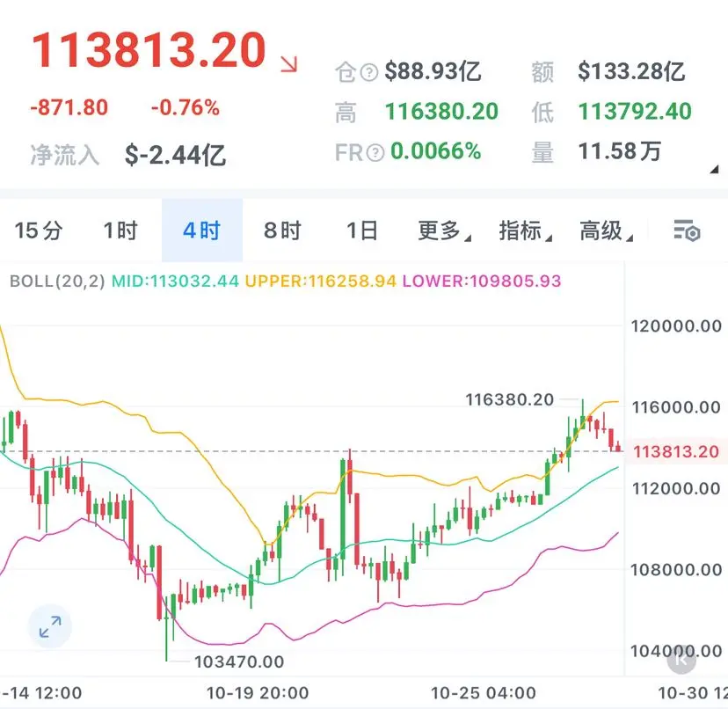Select the 8时 timeframe
728x709 pixels.
[x=282, y=230]
